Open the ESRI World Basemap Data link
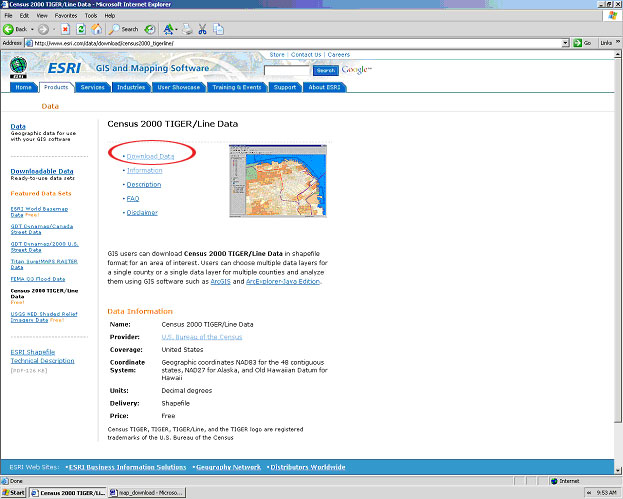 click(39, 212)
